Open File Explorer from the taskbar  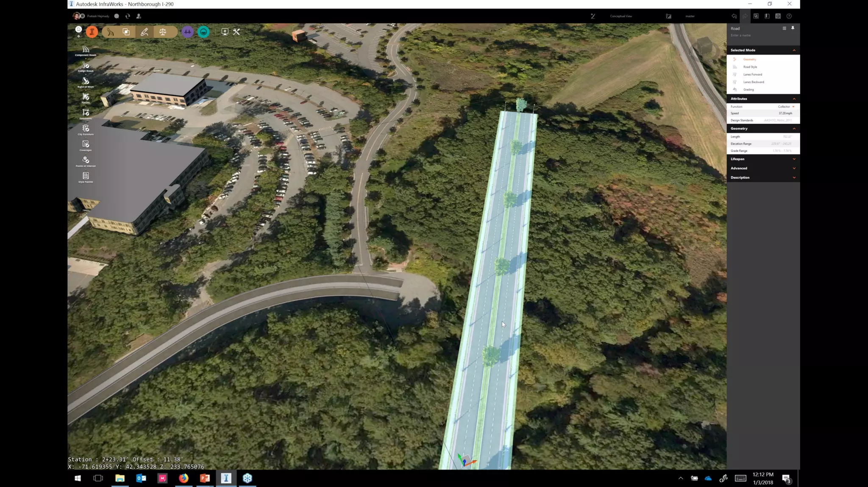click(x=120, y=478)
